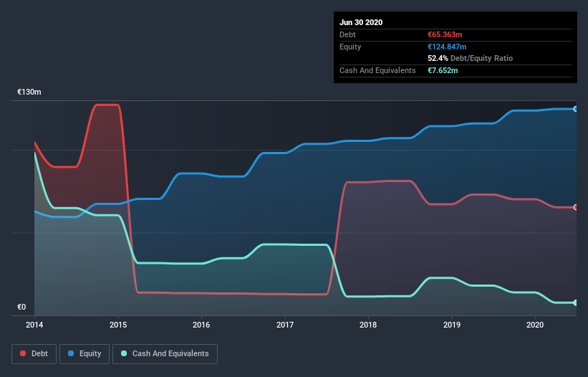Click the blue Equity legend dot
588x377 pixels.
click(71, 353)
